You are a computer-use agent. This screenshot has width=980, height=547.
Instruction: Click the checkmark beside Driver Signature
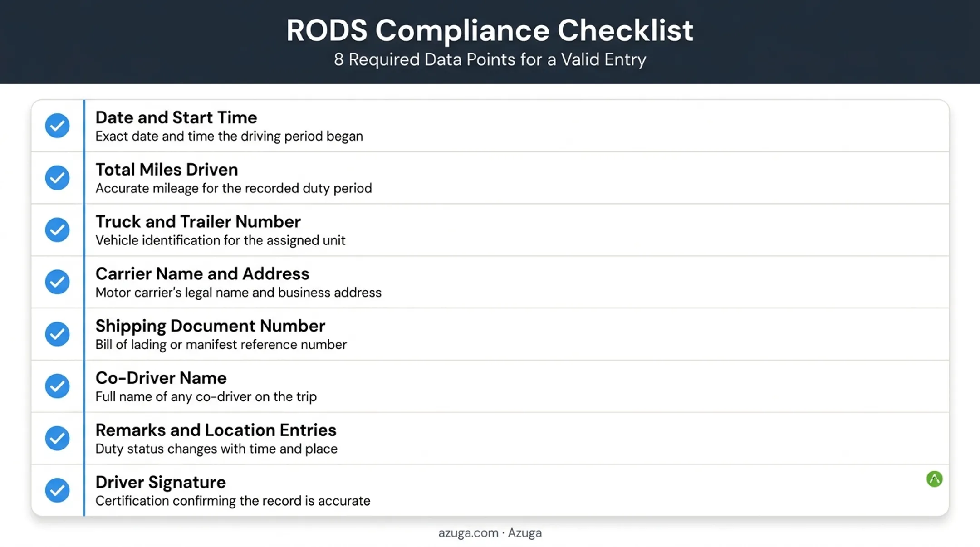57,490
